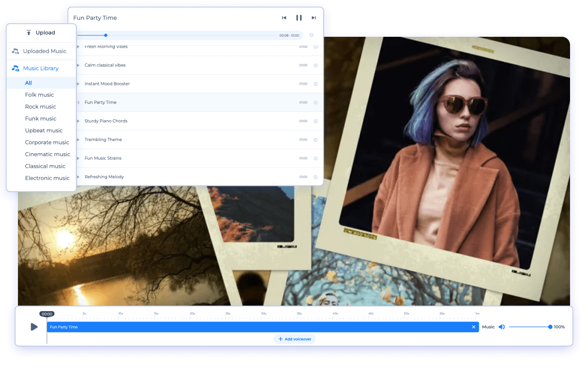
Task: Click the Upload button
Action: pos(41,33)
